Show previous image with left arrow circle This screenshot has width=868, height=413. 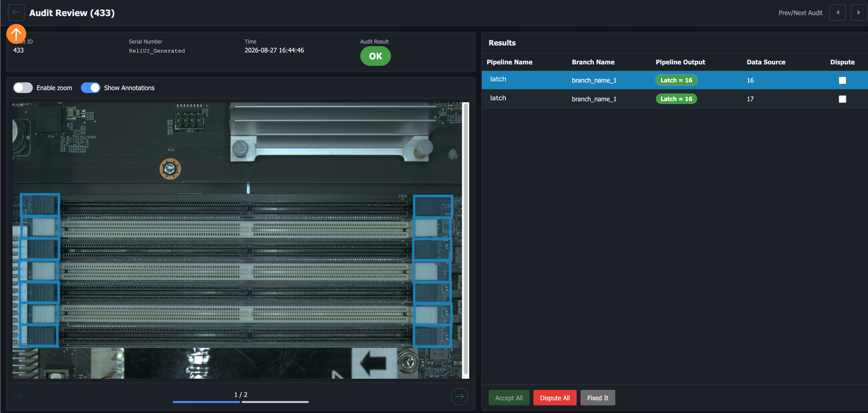pyautogui.click(x=22, y=397)
